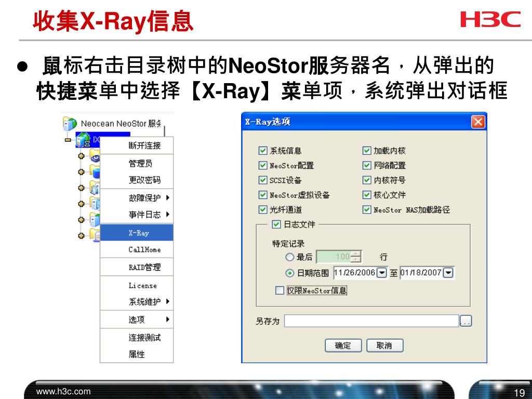Uncheck the SCSI设备 checkbox
Screen dimensions: 532x399
[262, 180]
